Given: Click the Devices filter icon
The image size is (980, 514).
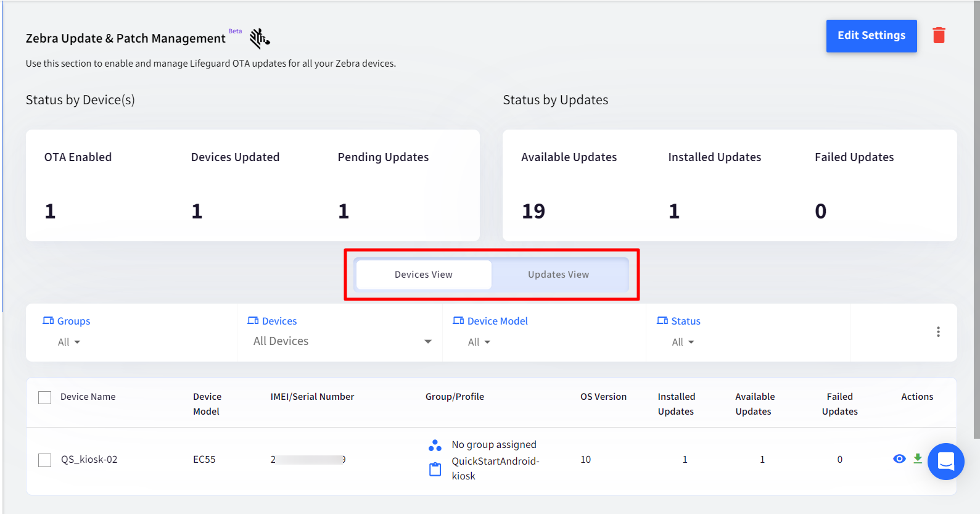Looking at the screenshot, I should point(253,321).
